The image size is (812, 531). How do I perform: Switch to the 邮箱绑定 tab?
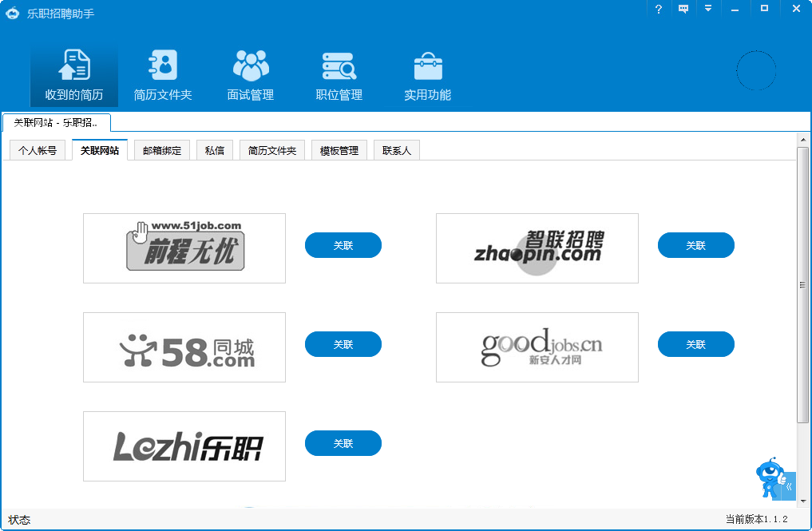162,149
